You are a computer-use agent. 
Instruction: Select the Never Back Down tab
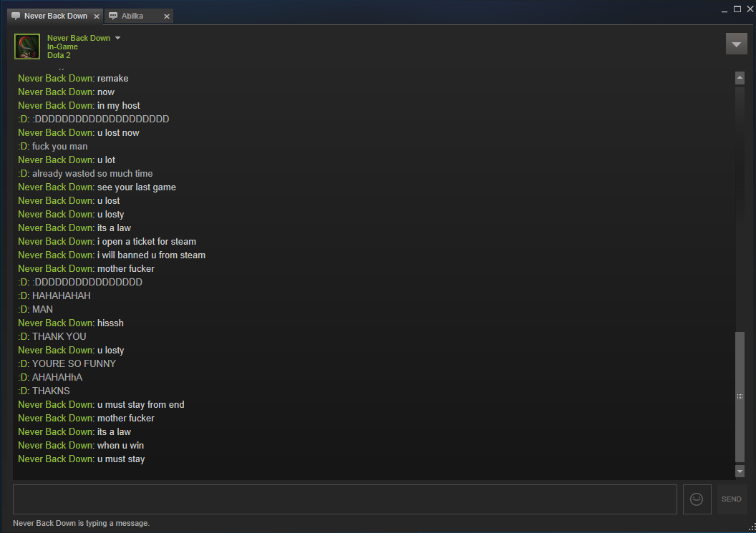(x=55, y=16)
